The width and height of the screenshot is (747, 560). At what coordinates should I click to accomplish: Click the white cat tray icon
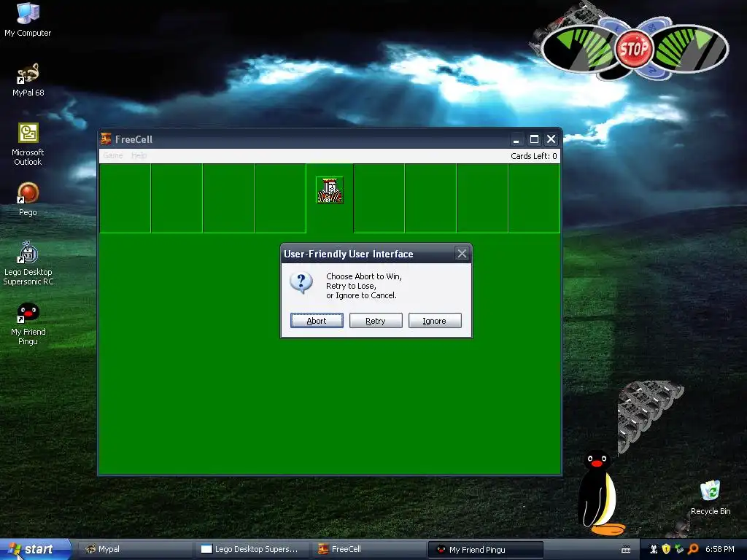[x=654, y=549]
